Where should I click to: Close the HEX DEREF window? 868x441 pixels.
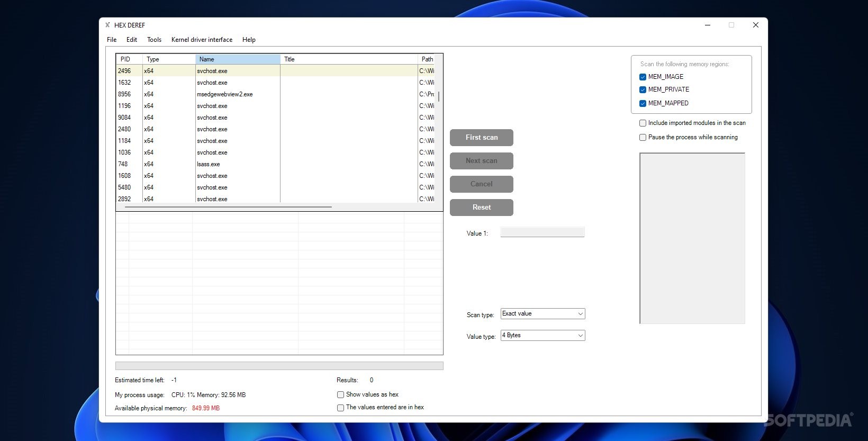pos(756,25)
